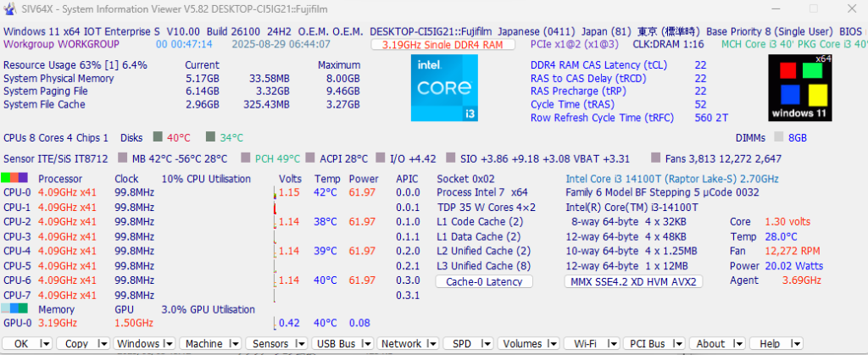Click the Cache-0 Latency button
868x355 pixels.
pyautogui.click(x=484, y=281)
